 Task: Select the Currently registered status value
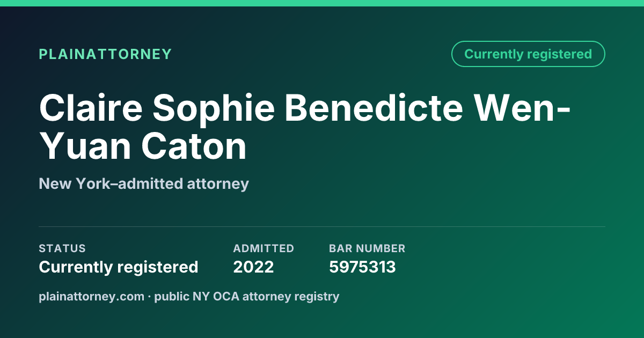(119, 267)
